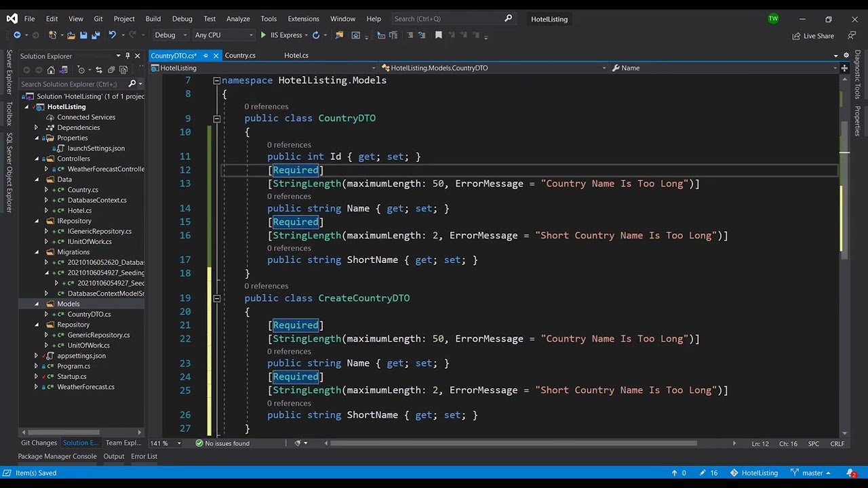Open the Git menu

(x=98, y=18)
